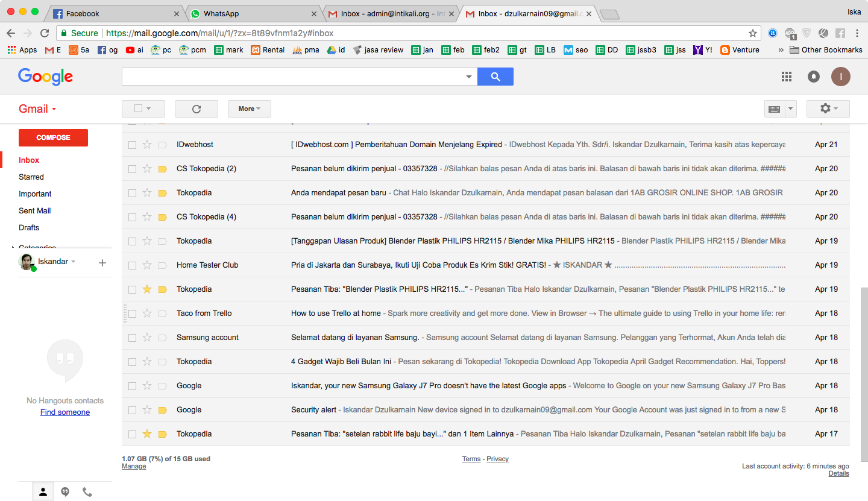The height and width of the screenshot is (501, 868).
Task: Click the page vertical scrollbar thumb
Action: [x=863, y=374]
